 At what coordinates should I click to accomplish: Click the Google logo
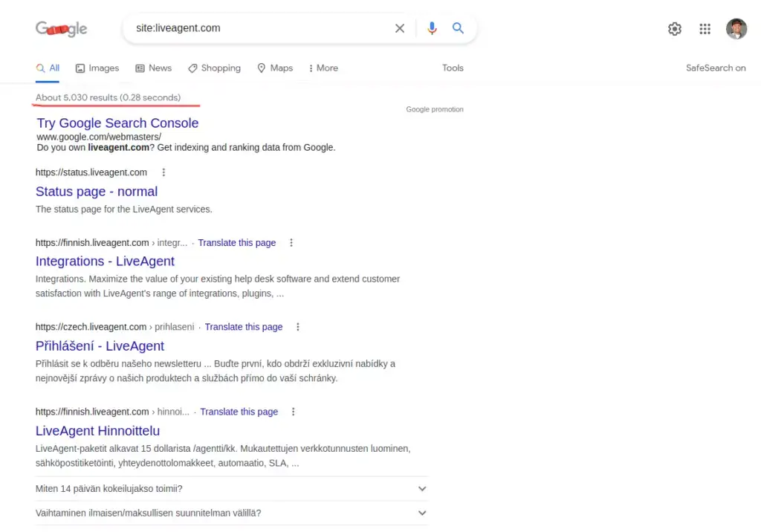click(60, 29)
